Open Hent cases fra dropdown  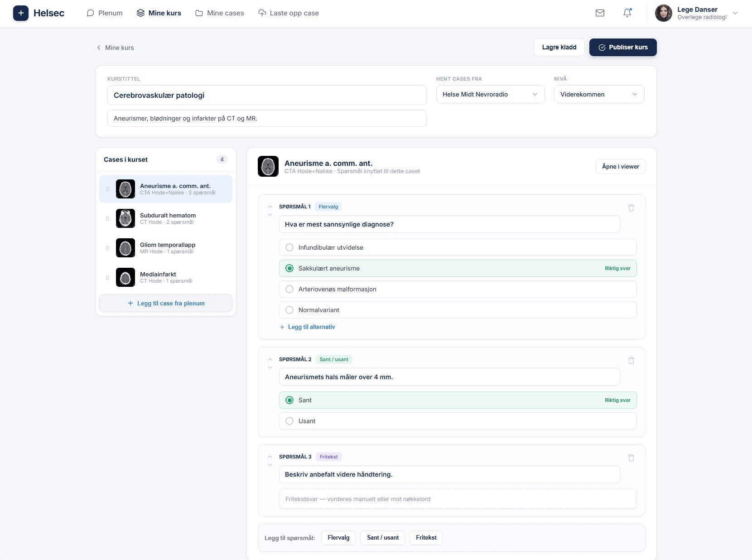(x=490, y=94)
